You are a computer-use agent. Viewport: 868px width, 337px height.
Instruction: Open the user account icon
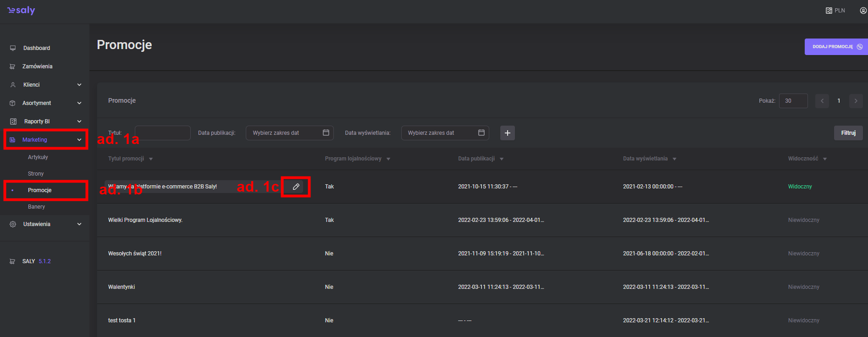pos(863,11)
